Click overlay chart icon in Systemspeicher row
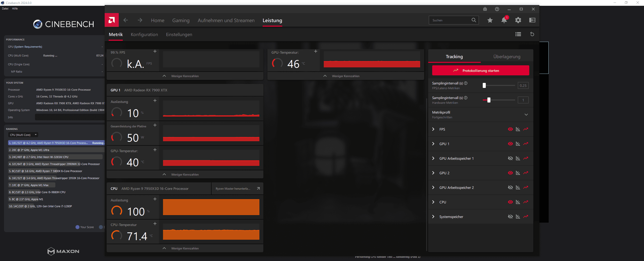This screenshot has width=644, height=261. [518, 217]
